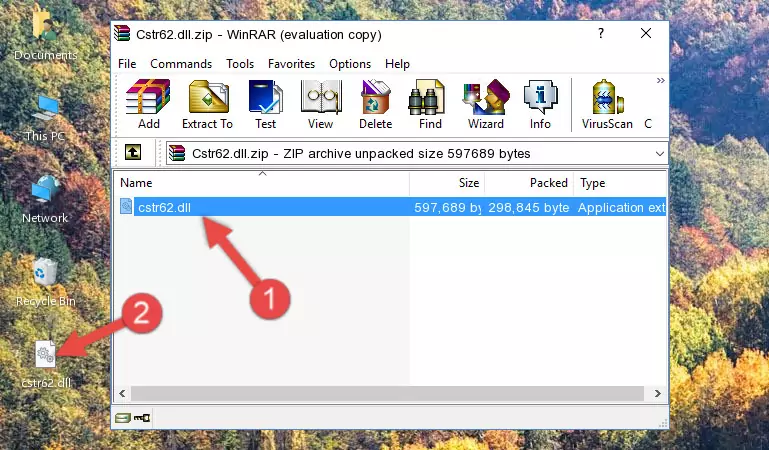Run VirusScan on the archive
Viewport: 769px width, 450px height.
pos(607,104)
